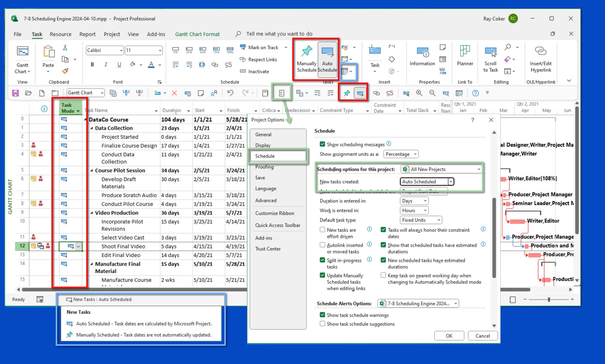Open the Calibri font name dropdown
The height and width of the screenshot is (364, 605).
[x=121, y=51]
